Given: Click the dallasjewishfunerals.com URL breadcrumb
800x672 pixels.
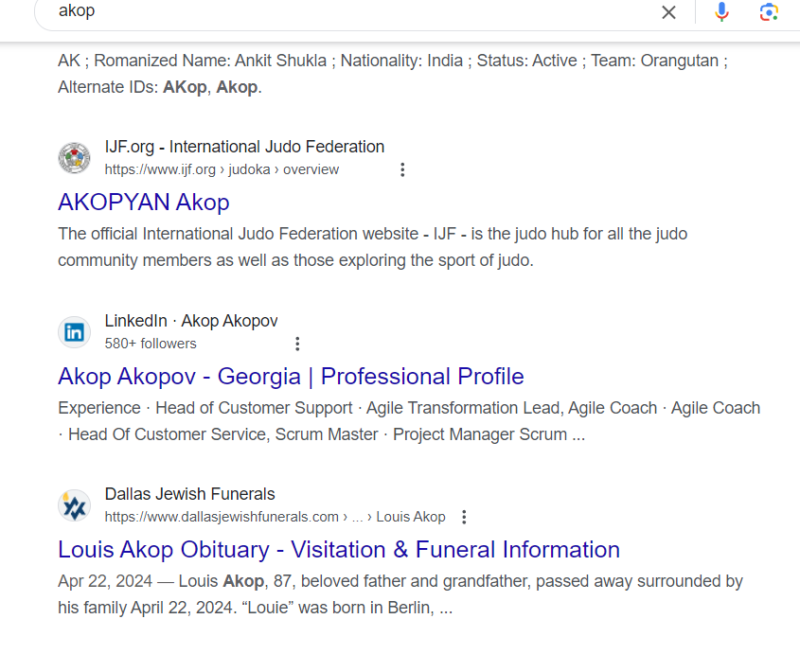Looking at the screenshot, I should (275, 517).
